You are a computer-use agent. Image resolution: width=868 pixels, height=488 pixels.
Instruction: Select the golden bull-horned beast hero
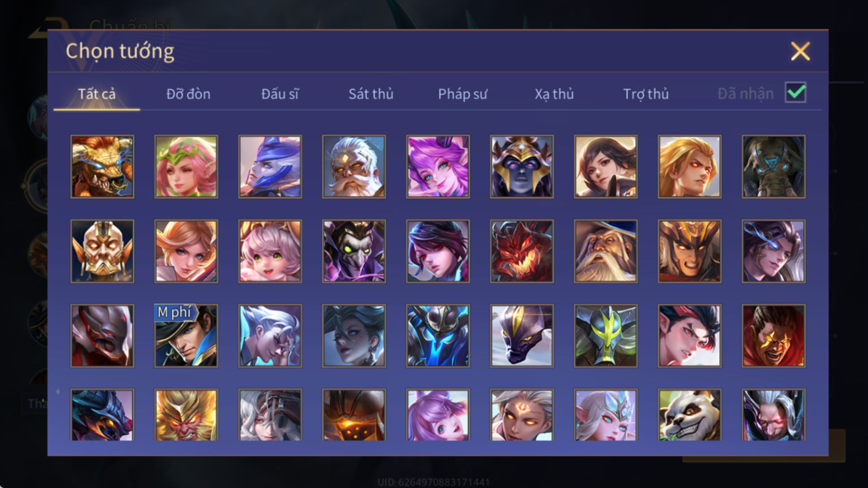(102, 166)
